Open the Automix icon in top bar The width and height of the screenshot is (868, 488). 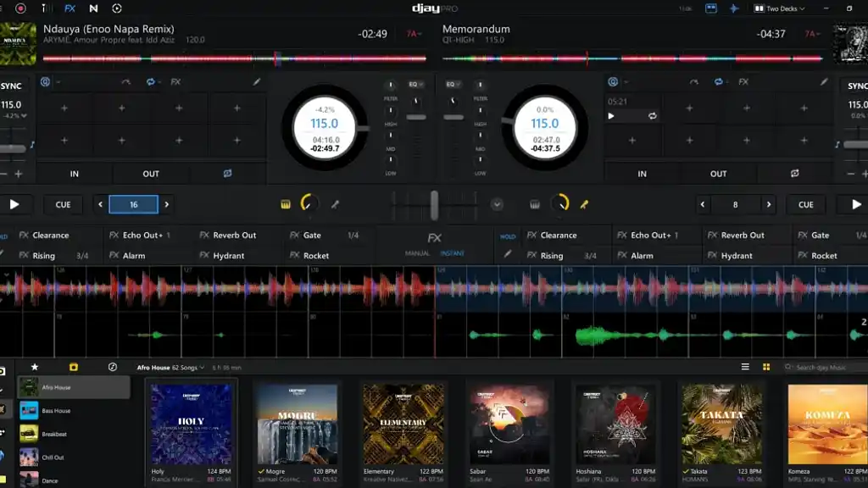(x=117, y=8)
